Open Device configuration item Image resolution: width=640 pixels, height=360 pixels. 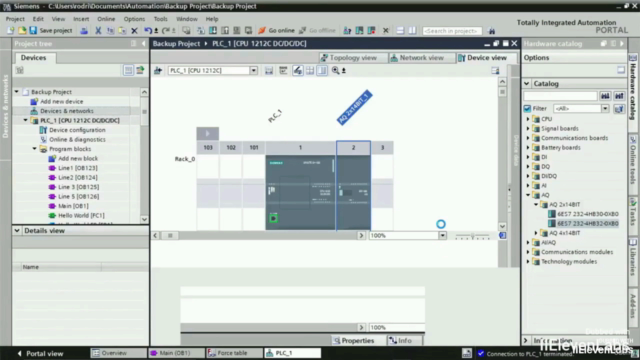(x=77, y=130)
